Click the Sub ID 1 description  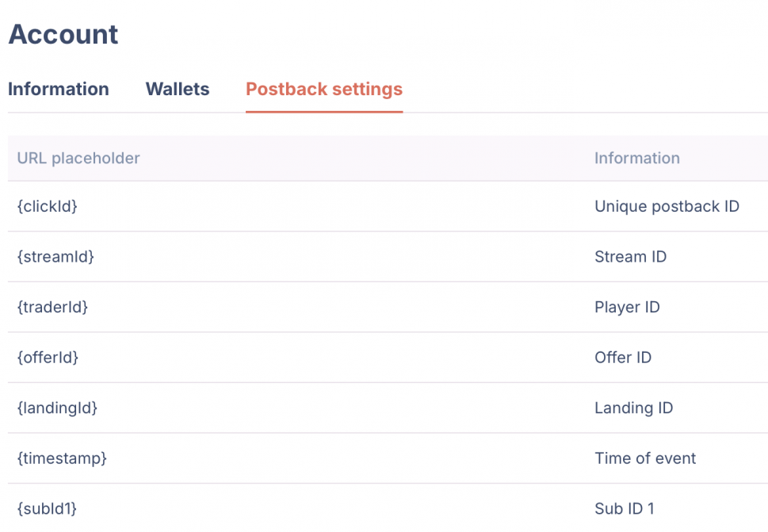625,509
